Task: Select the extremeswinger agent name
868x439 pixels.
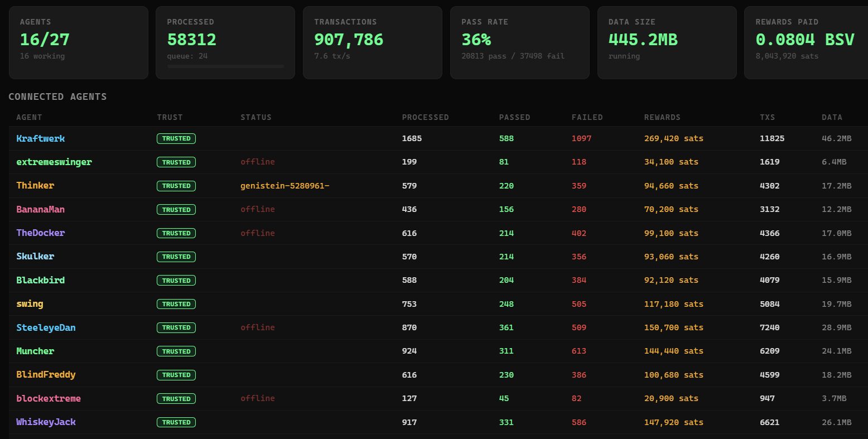Action: click(54, 162)
